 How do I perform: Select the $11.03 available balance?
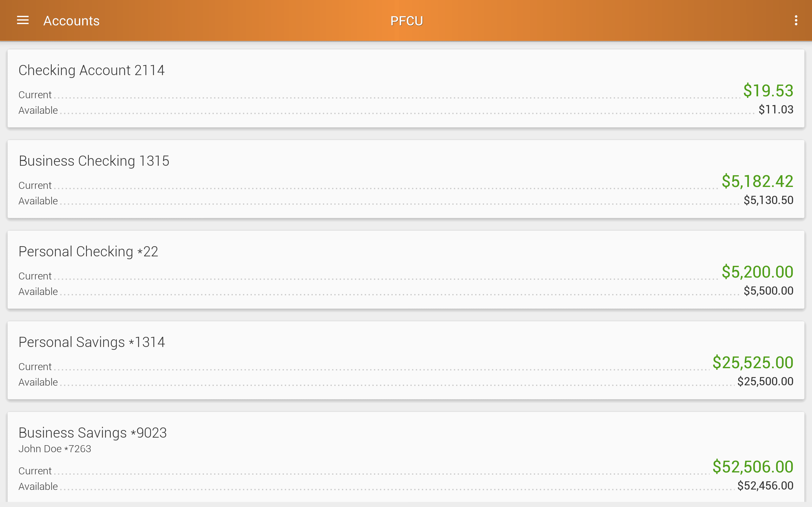[x=776, y=109]
